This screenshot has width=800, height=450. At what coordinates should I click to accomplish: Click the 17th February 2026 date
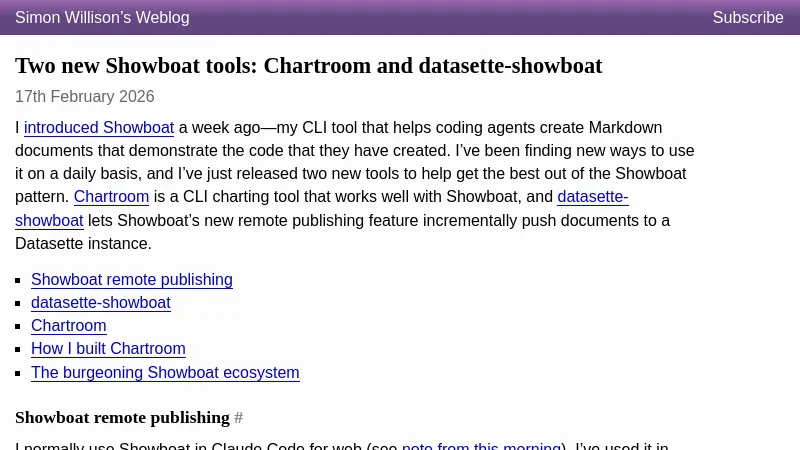85,97
